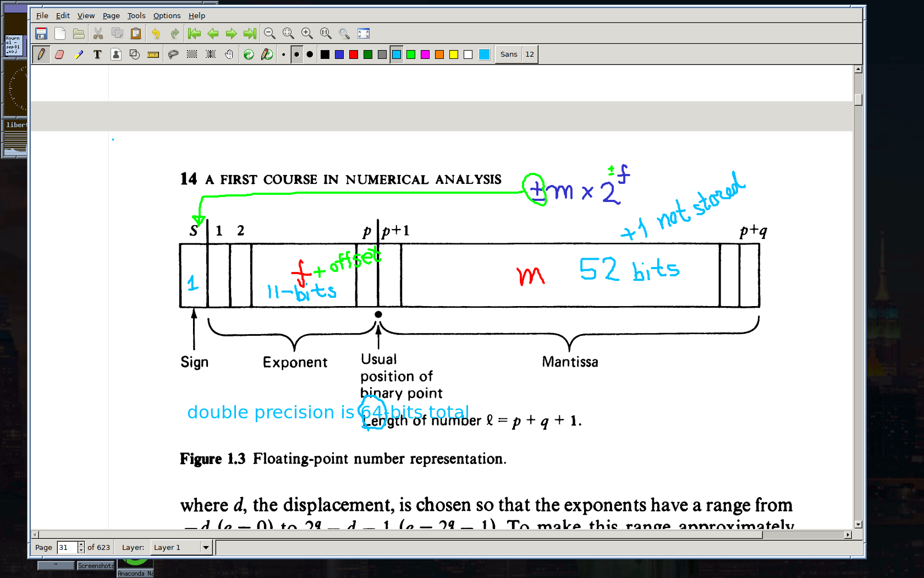The height and width of the screenshot is (578, 924).
Task: Toggle the shape recognizer tool
Action: [135, 54]
